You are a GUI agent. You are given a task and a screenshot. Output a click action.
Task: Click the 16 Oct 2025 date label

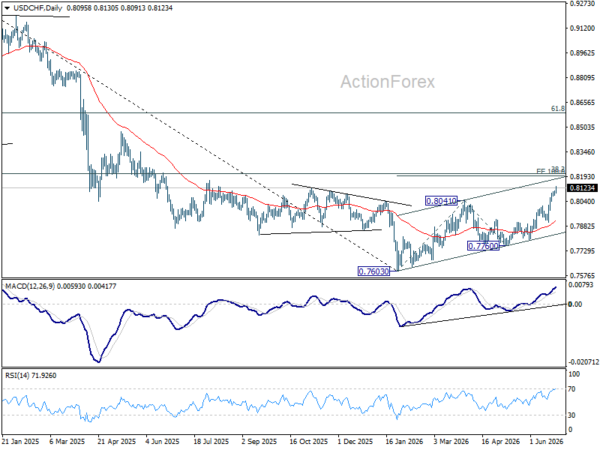(308, 442)
